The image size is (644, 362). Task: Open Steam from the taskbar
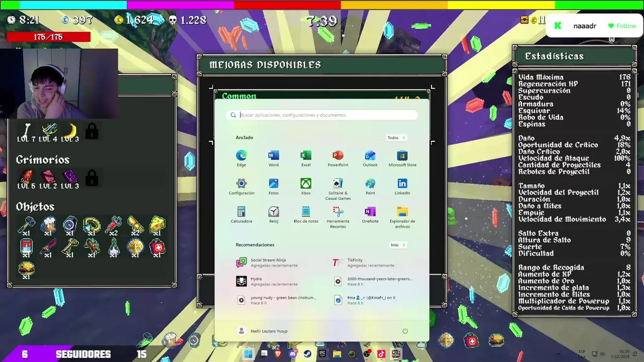click(307, 354)
